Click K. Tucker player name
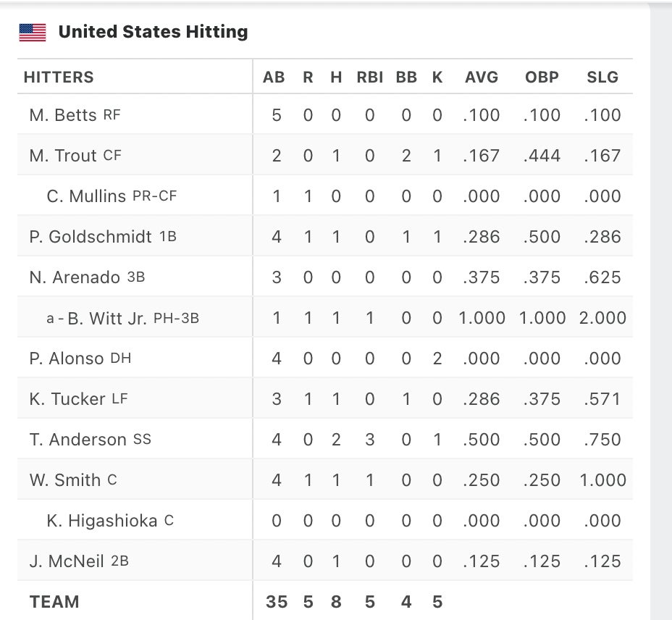The height and width of the screenshot is (620, 672). click(68, 399)
